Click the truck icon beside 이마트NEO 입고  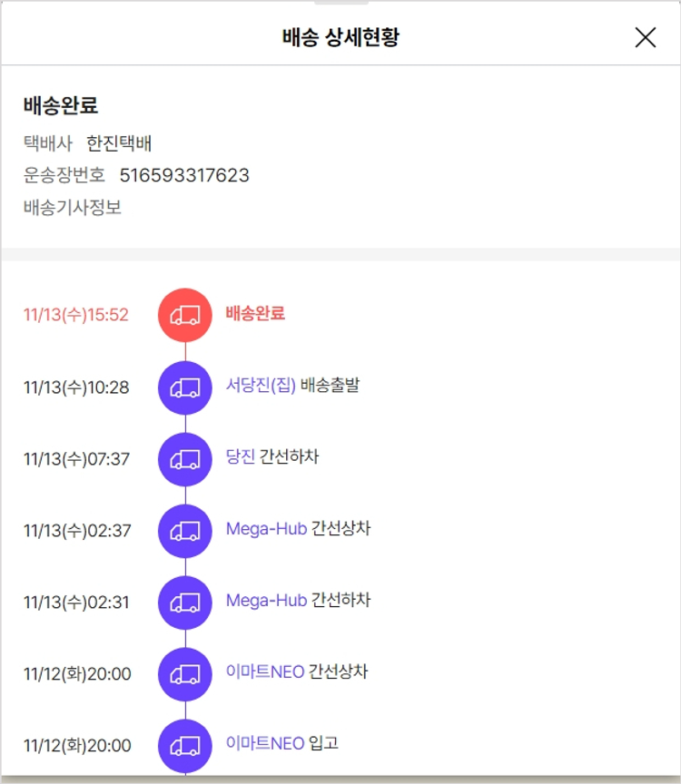[185, 746]
